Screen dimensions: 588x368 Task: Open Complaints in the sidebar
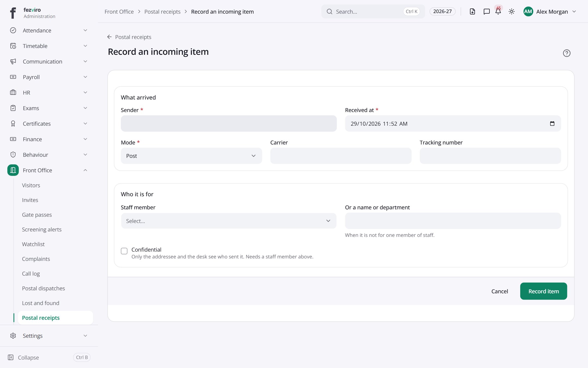[x=36, y=259]
